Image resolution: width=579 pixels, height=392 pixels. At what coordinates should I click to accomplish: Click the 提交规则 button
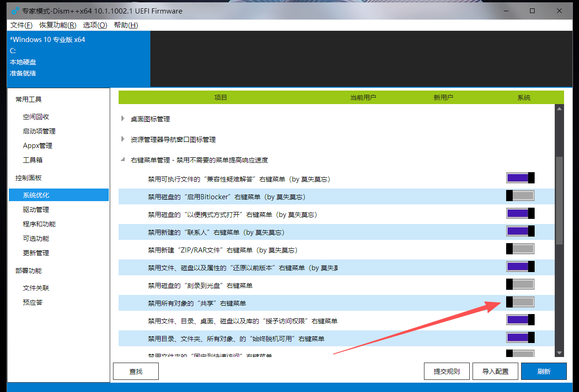point(446,371)
